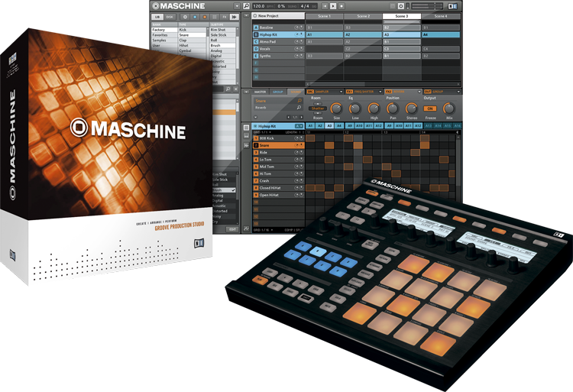Select the FX filter icon in browser
This screenshot has height=392, width=573.
pos(225,17)
